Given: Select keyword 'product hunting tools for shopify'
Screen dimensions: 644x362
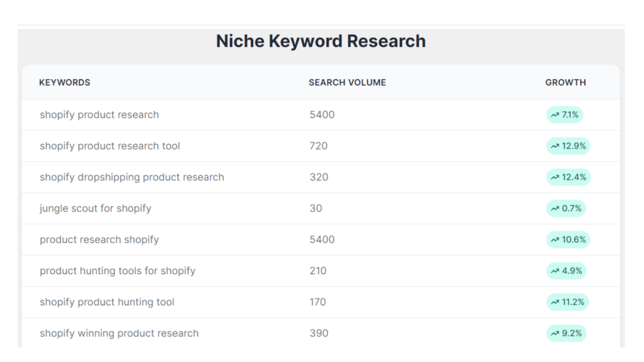Looking at the screenshot, I should pyautogui.click(x=117, y=270).
